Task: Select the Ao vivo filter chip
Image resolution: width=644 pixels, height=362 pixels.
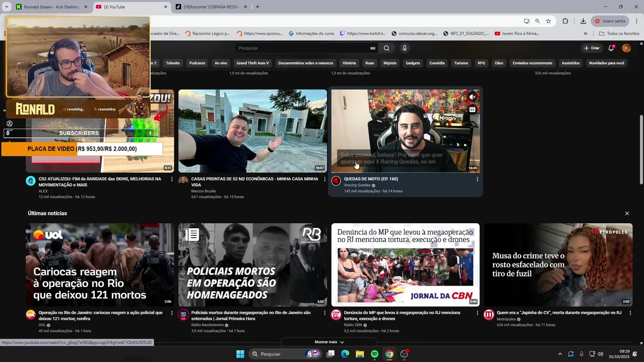Action: point(221,63)
